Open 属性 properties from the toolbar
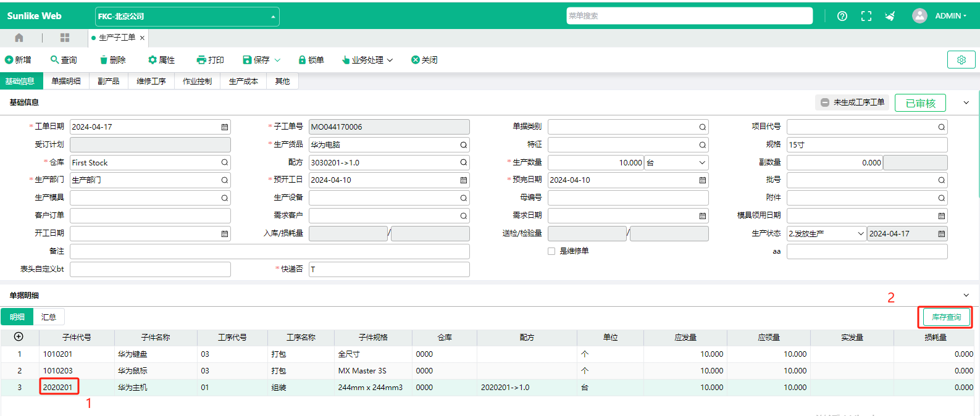 [x=161, y=60]
